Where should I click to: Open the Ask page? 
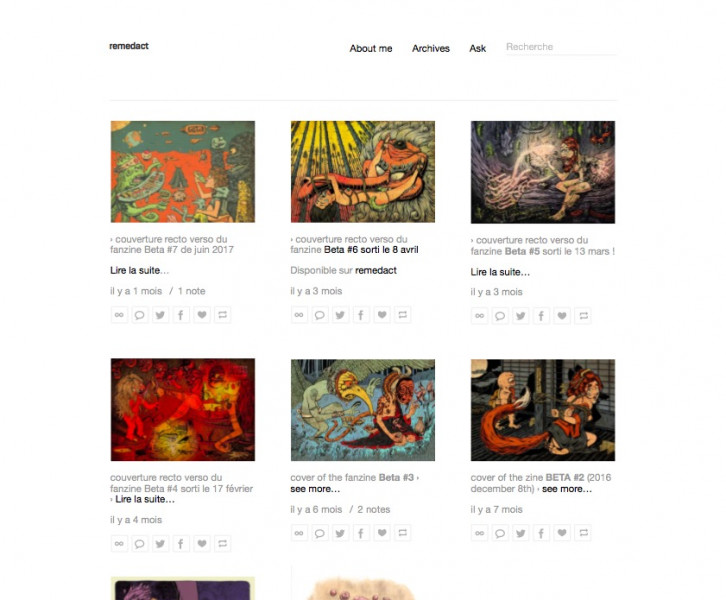click(x=477, y=48)
